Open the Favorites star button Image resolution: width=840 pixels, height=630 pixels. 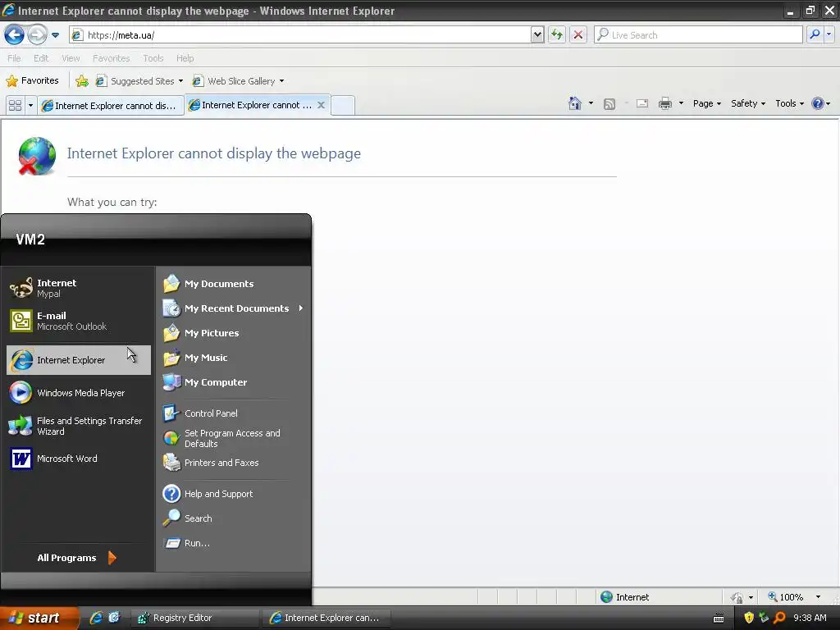point(32,81)
